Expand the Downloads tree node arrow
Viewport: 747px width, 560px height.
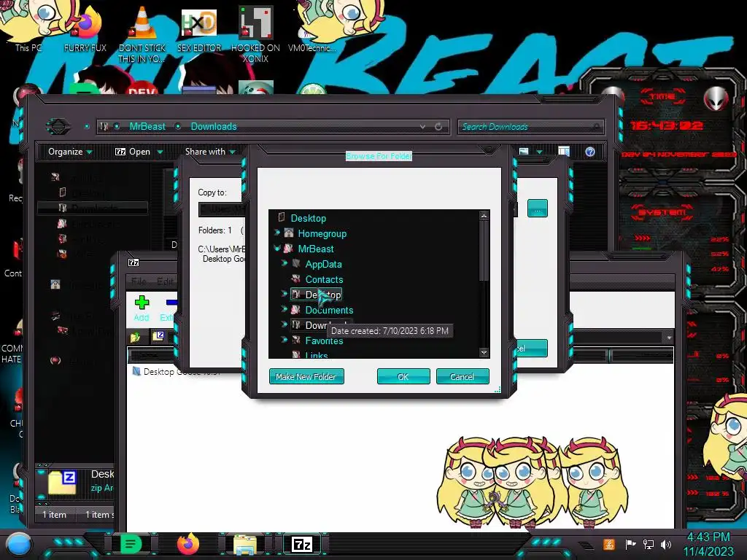[285, 324]
